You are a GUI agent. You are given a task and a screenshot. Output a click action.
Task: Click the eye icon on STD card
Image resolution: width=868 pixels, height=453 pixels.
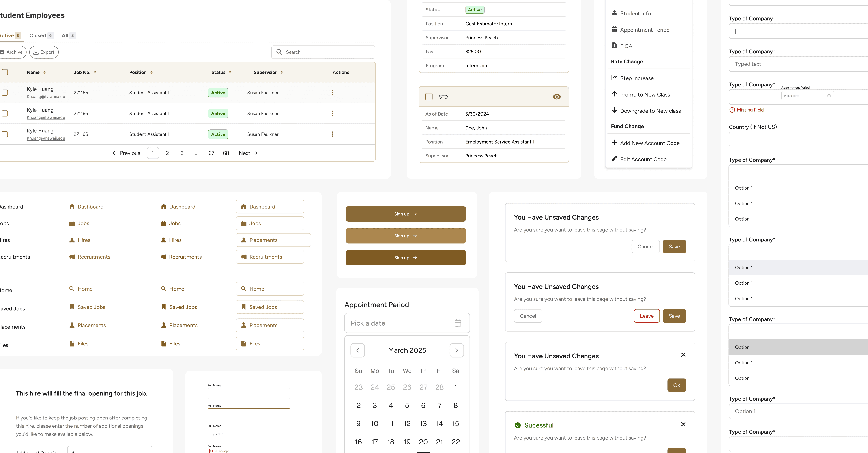pyautogui.click(x=557, y=97)
